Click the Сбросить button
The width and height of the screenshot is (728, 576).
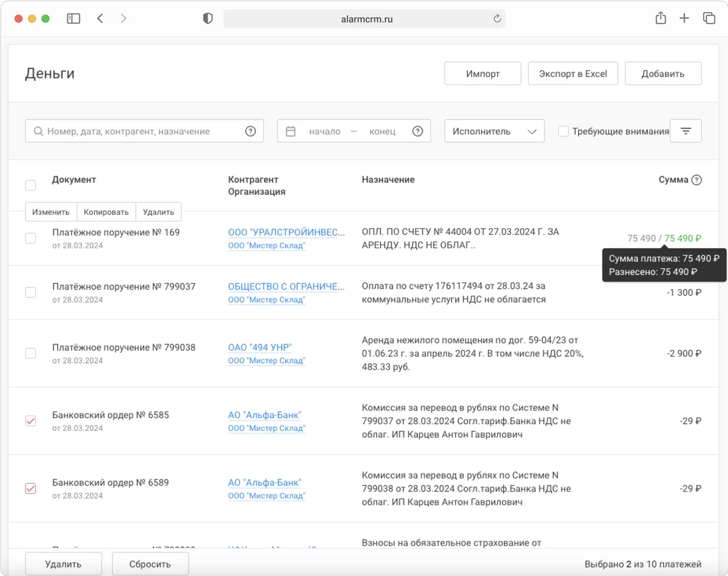coord(150,564)
